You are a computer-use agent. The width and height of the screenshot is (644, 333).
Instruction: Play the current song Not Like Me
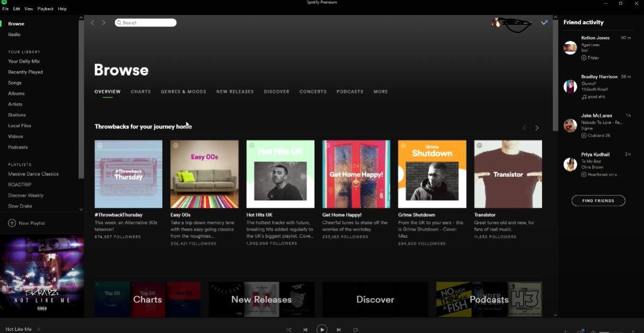(x=322, y=329)
